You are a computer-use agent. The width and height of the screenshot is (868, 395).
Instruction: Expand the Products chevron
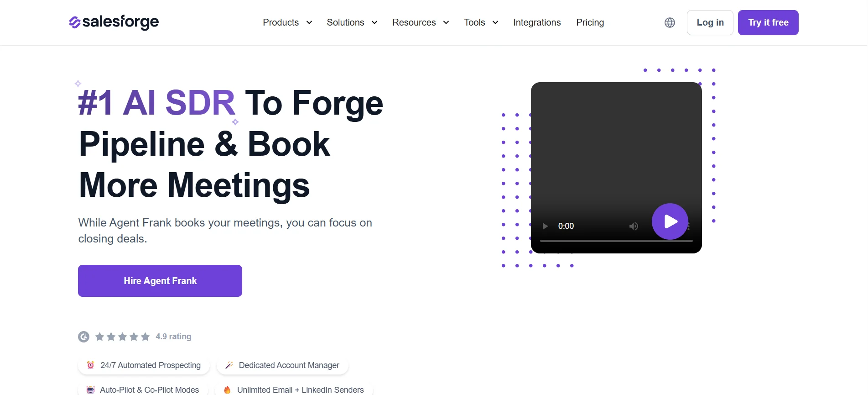coord(309,22)
